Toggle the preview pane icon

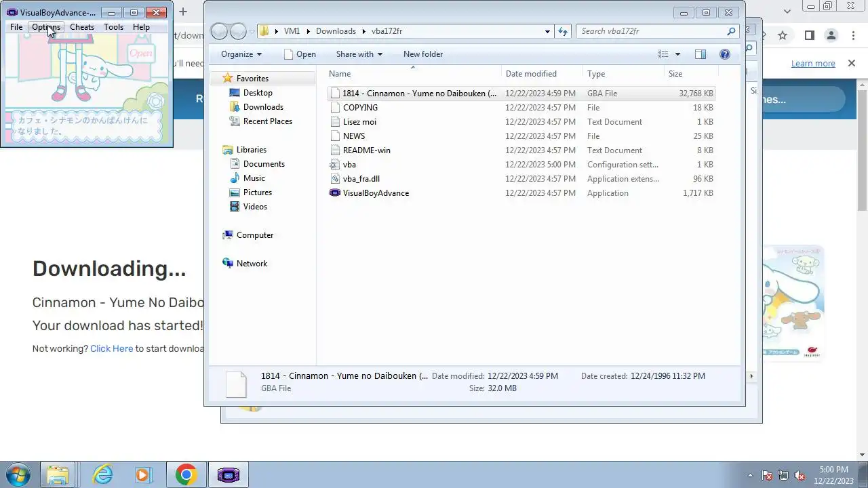coord(701,54)
